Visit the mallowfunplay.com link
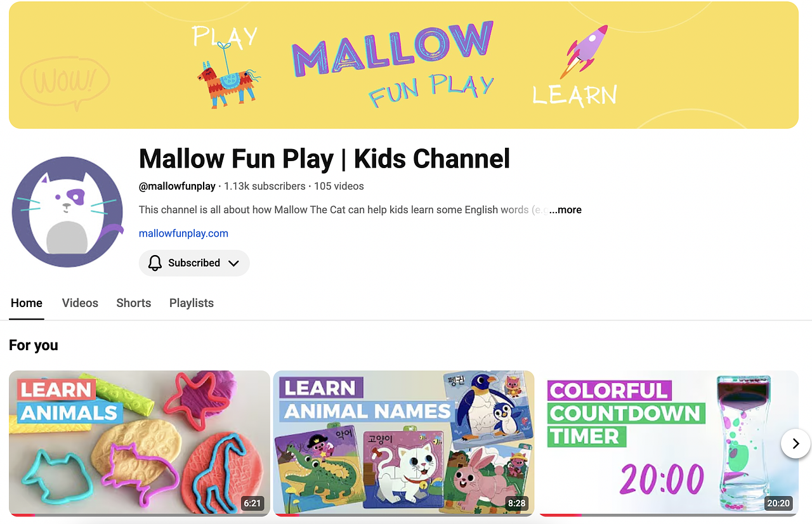This screenshot has height=524, width=812. click(x=183, y=233)
